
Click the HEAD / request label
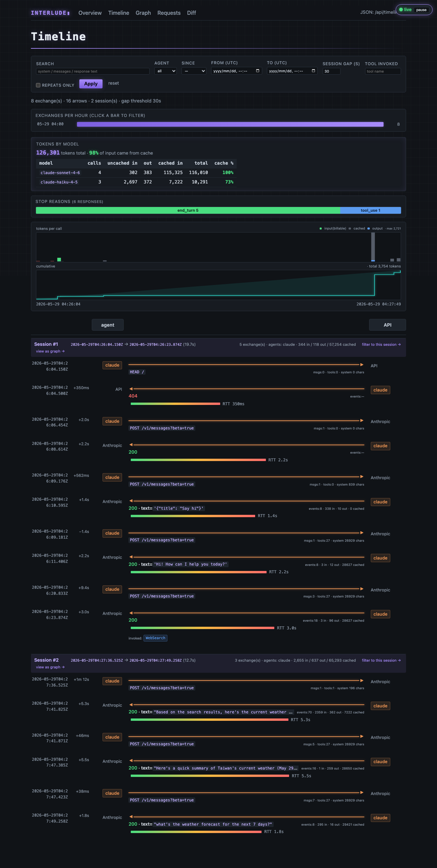pos(137,372)
